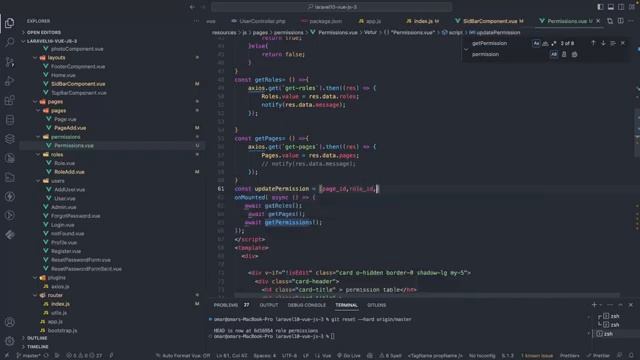
Task: Expand the TIMELINE section
Action: (38, 347)
